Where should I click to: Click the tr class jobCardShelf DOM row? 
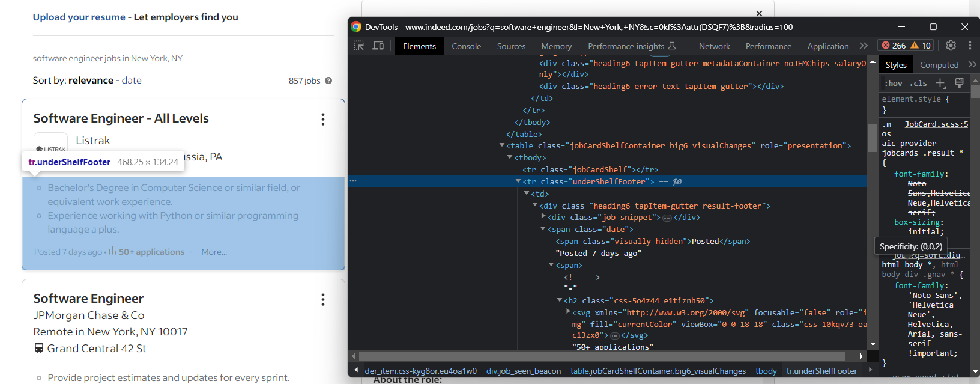click(x=590, y=169)
